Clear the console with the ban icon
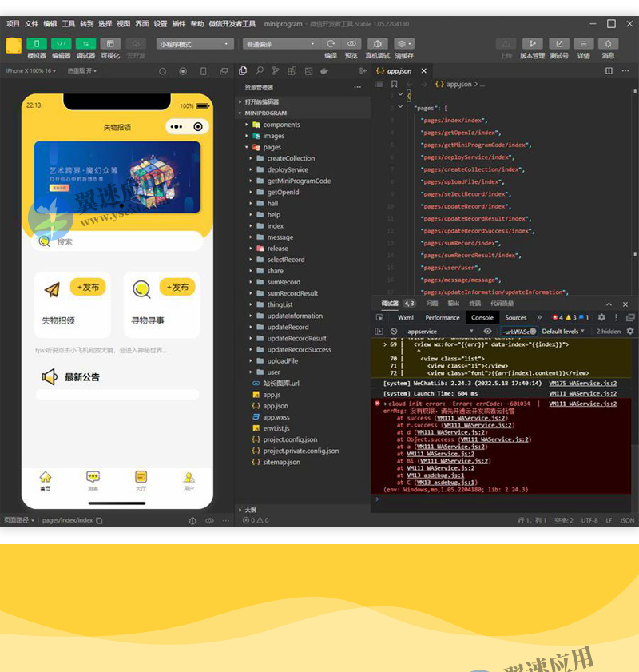This screenshot has height=672, width=639. (394, 331)
